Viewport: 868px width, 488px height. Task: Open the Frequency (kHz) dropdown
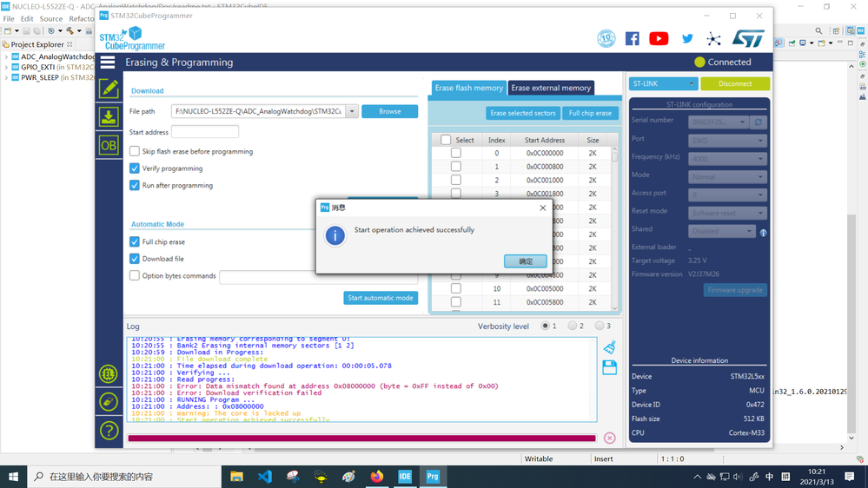coord(727,159)
